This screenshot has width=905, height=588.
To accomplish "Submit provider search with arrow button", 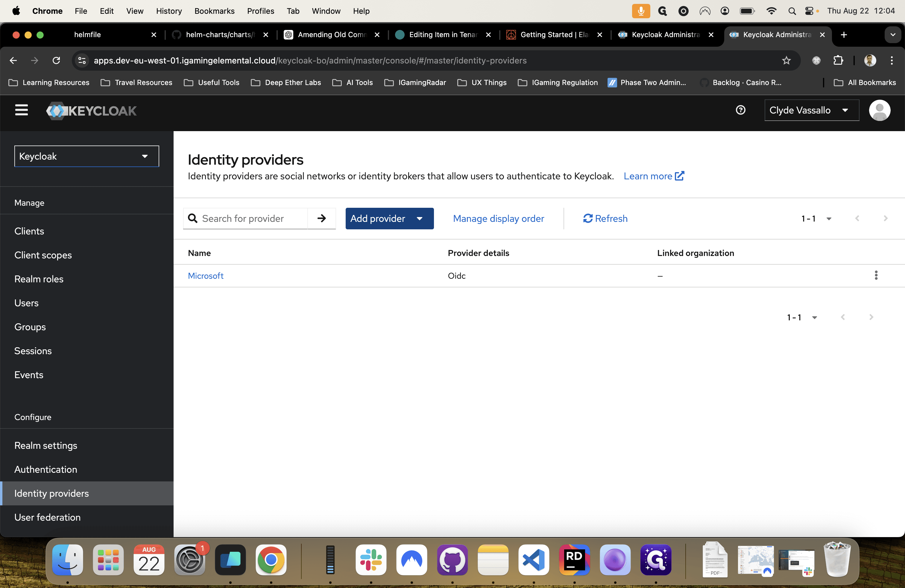I will 321,218.
